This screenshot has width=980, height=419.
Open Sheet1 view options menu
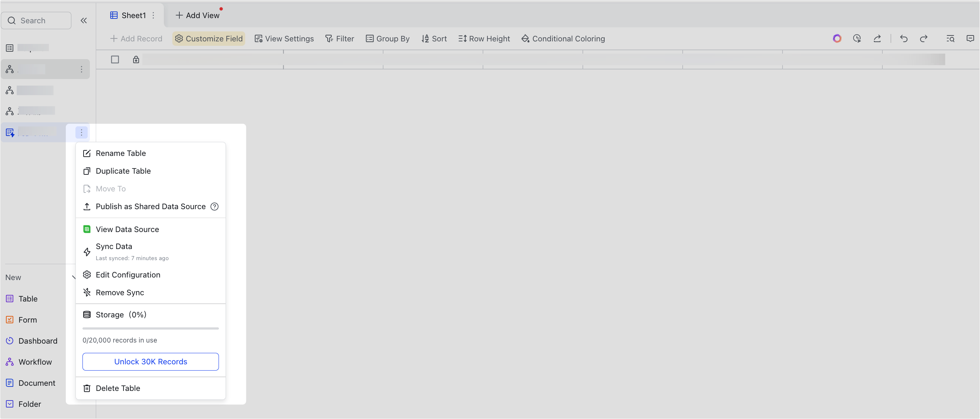click(153, 15)
